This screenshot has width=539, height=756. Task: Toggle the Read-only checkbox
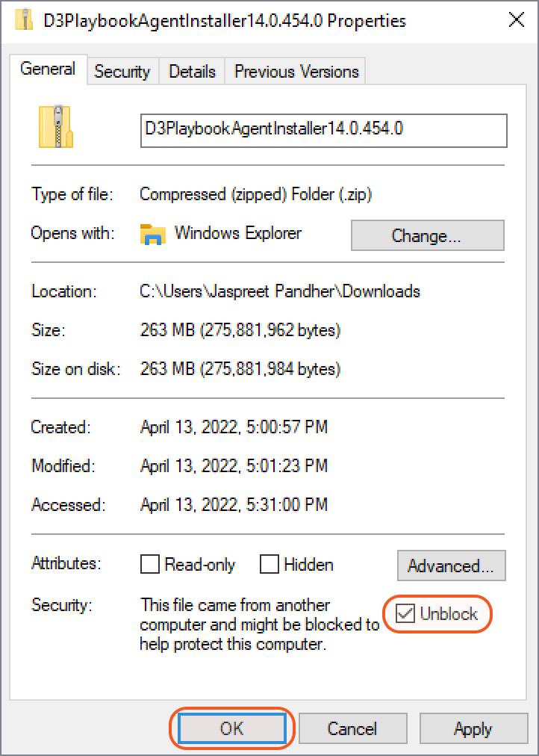click(x=150, y=565)
